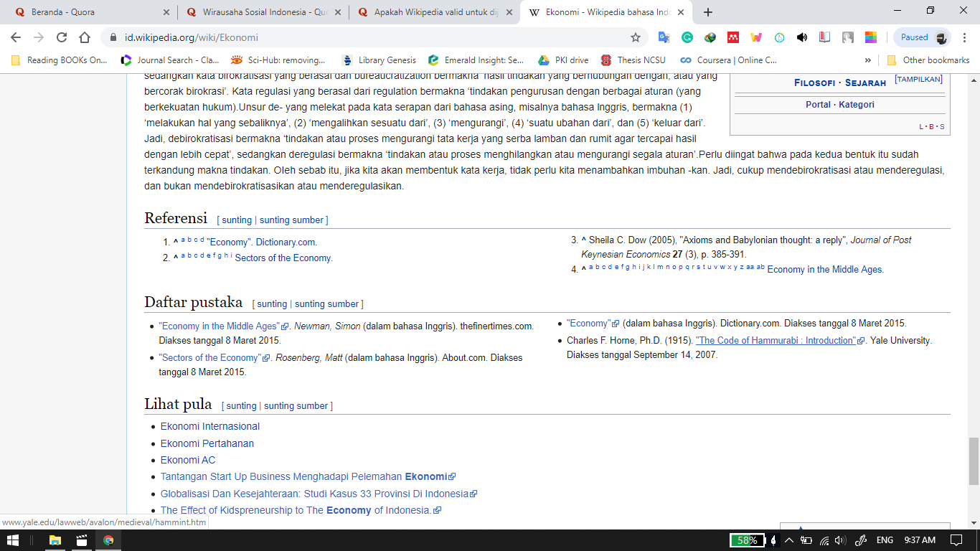This screenshot has height=551, width=980.
Task: Open File Explorer from the taskbar
Action: tap(55, 540)
